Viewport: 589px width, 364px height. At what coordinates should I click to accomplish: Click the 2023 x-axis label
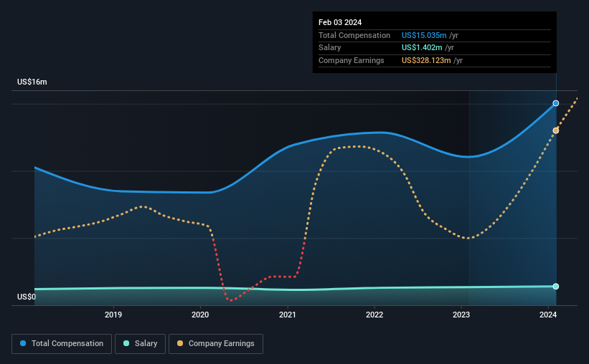pyautogui.click(x=461, y=315)
